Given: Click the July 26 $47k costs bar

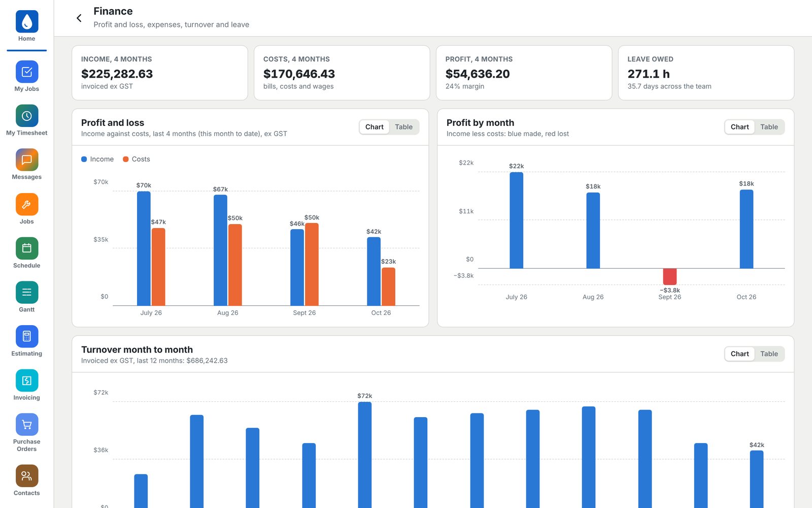Looking at the screenshot, I should [158, 267].
